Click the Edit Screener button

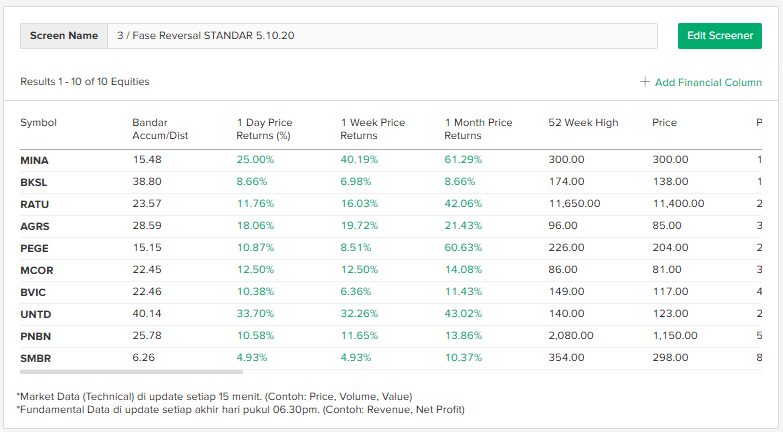[x=719, y=35]
